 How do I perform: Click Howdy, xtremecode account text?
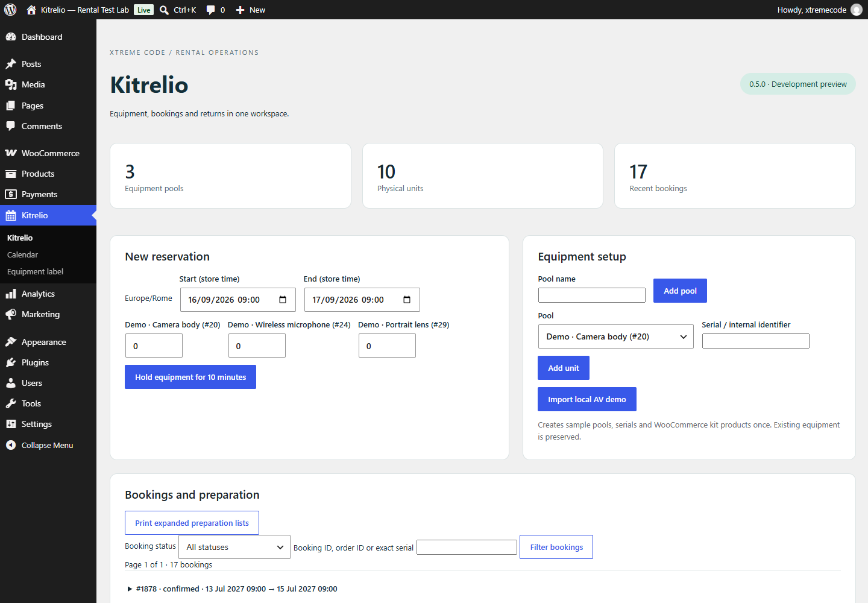click(811, 10)
